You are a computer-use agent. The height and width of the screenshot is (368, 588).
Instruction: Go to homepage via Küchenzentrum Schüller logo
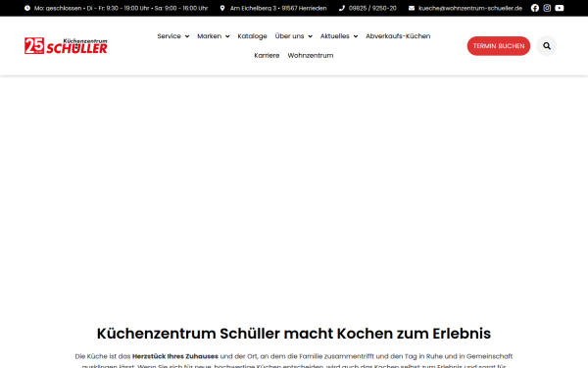tap(66, 46)
